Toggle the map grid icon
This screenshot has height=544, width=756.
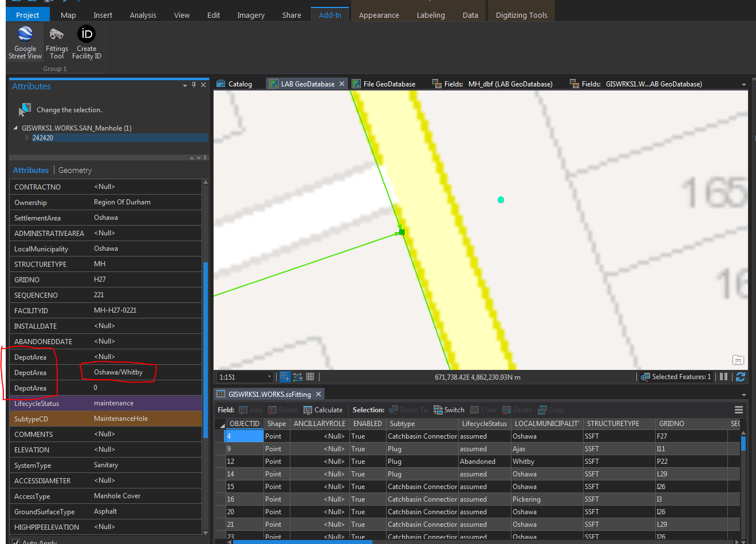(x=310, y=377)
